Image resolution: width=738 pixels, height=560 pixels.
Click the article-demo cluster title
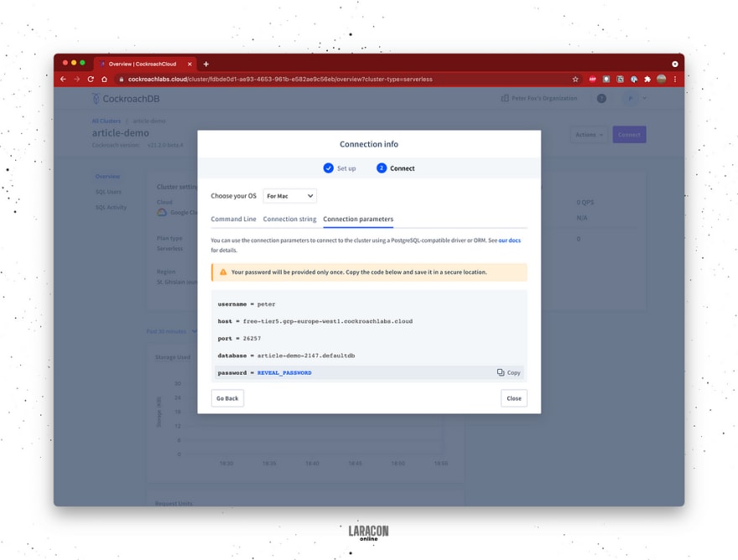pos(121,132)
